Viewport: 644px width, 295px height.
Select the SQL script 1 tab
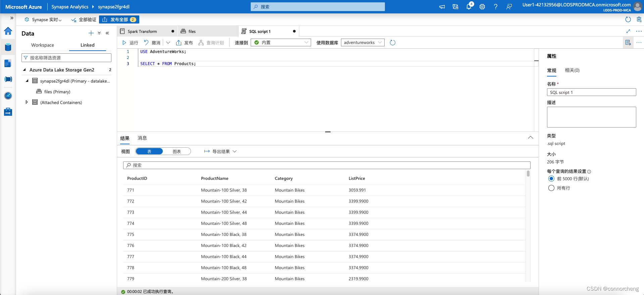(268, 31)
